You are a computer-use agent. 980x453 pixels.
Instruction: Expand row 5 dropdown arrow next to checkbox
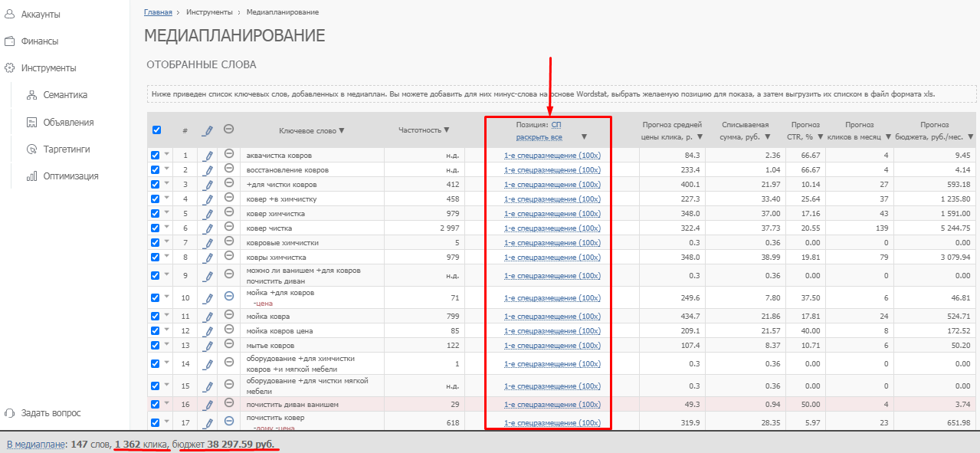[x=166, y=213]
